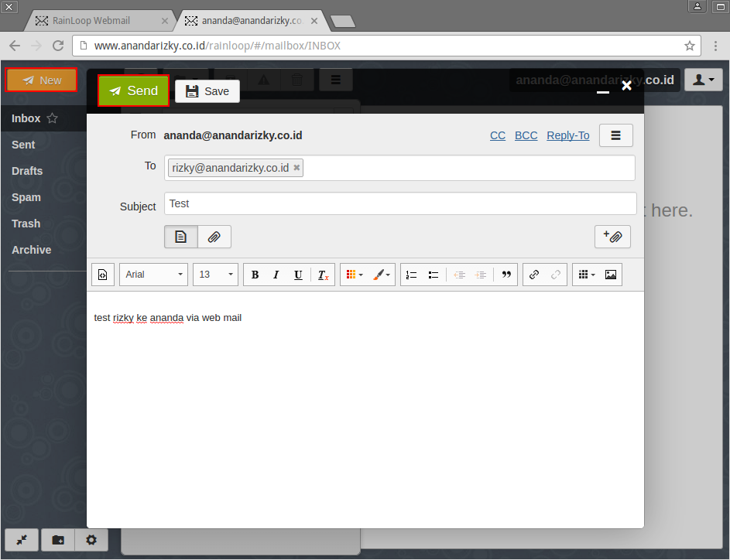Image resolution: width=730 pixels, height=560 pixels.
Task: Remove text formatting with Tx icon
Action: point(323,275)
